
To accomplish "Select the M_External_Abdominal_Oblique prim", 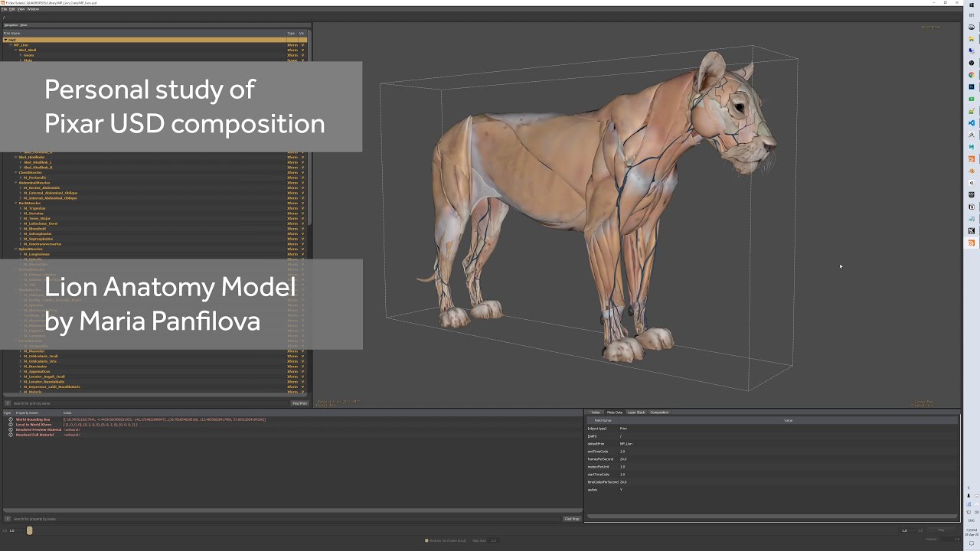I will point(50,193).
